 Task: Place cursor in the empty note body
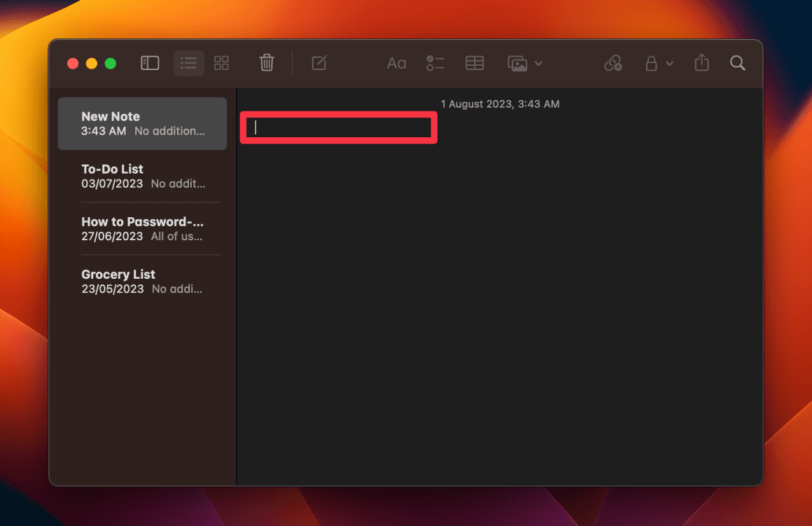tap(338, 127)
